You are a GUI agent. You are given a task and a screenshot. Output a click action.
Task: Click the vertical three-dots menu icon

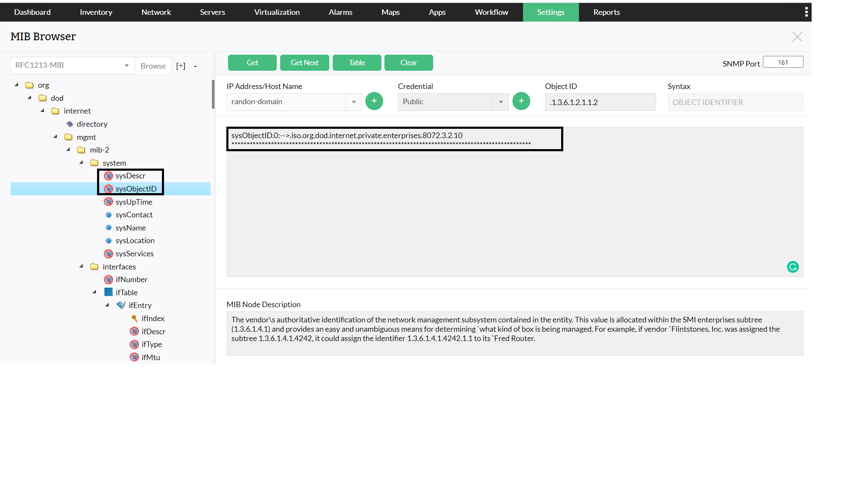pos(806,12)
